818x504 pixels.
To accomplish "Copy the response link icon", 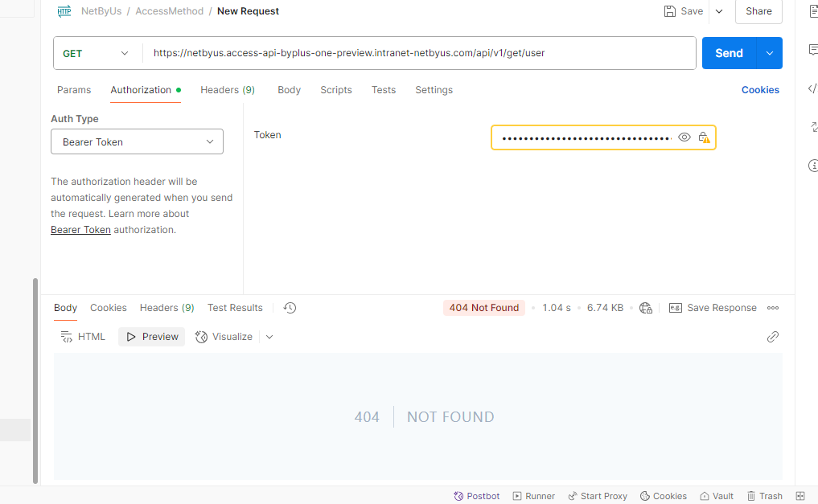I will click(x=773, y=337).
